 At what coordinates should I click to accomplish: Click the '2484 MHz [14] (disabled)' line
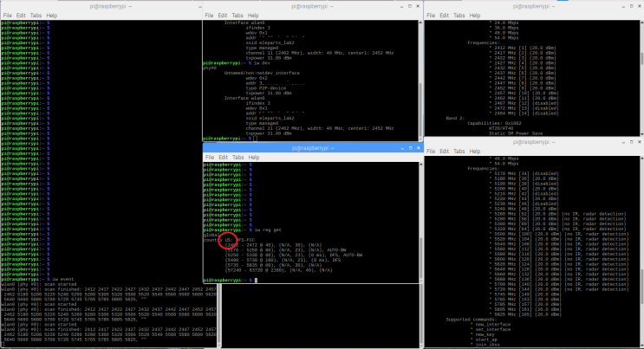point(524,113)
